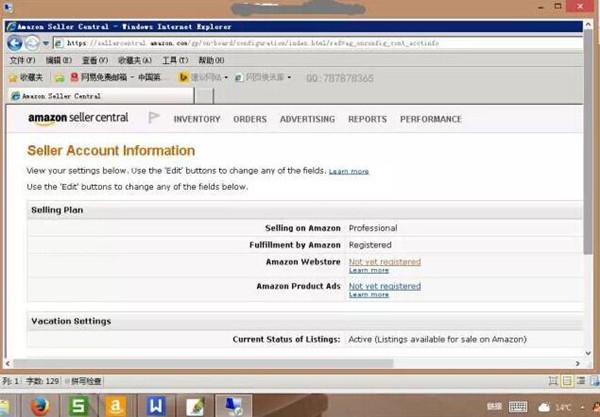Launch the green S app in taskbar

[x=79, y=406]
